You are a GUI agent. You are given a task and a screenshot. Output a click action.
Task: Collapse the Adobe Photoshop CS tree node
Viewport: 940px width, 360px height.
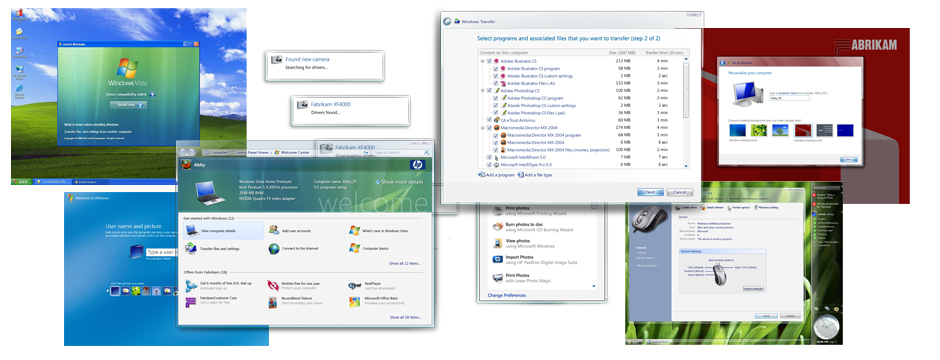pyautogui.click(x=482, y=90)
